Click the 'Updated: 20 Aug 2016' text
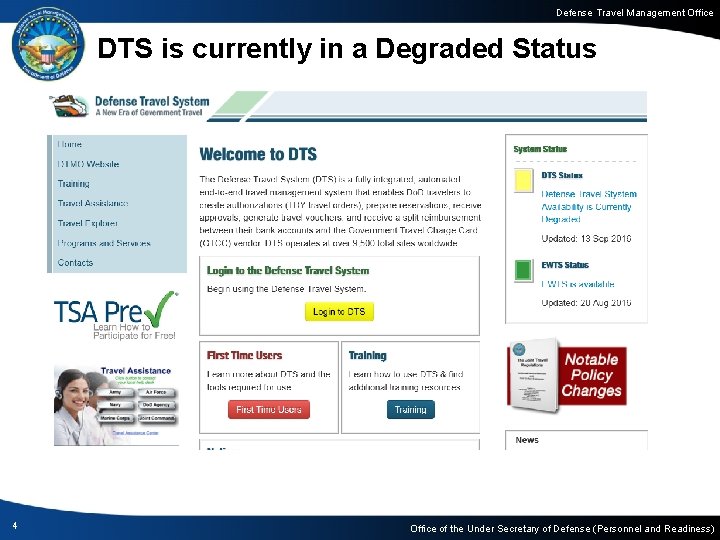The image size is (720, 540). pos(586,303)
